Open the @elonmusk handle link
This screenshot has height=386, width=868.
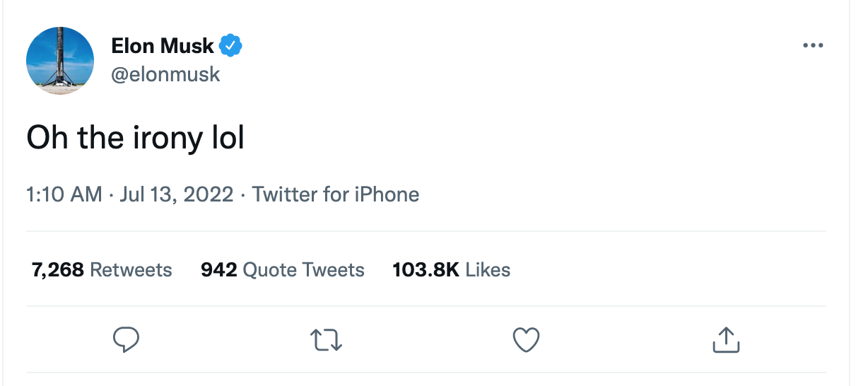[x=165, y=74]
